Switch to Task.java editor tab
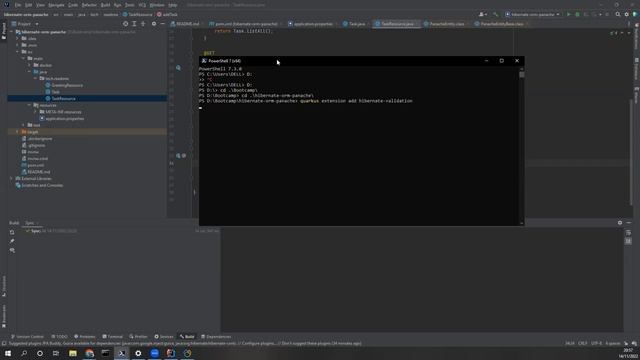 (x=354, y=24)
